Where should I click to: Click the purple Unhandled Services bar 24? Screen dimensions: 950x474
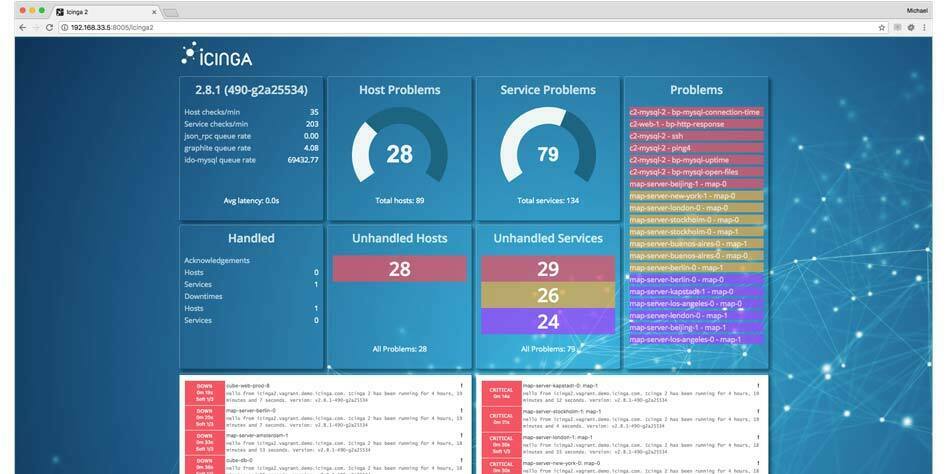(548, 321)
